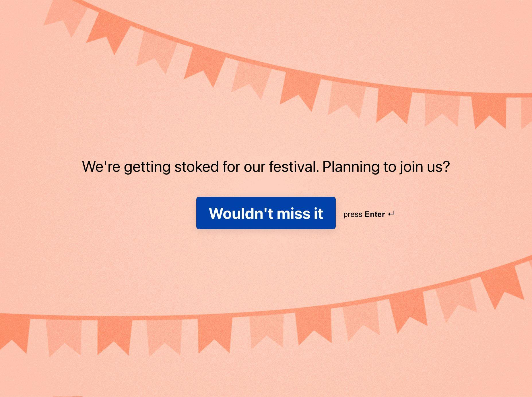532x397 pixels.
Task: Click the bold word "Enter" in the hint
Action: tap(374, 214)
